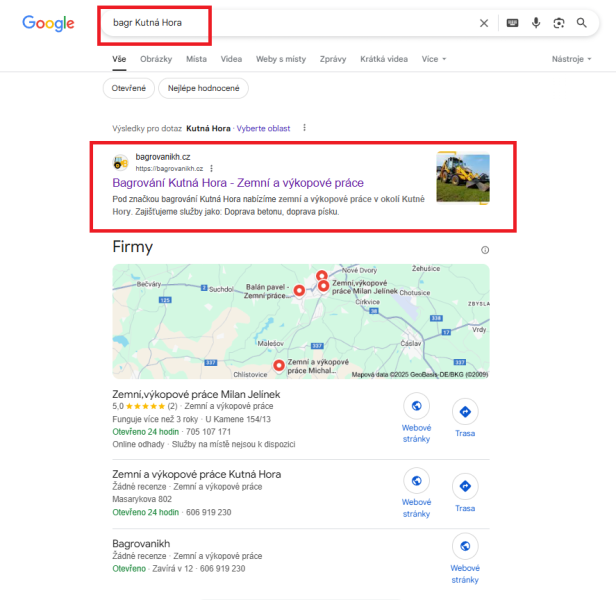Viewport: 616px width, 600px height.
Task: Click the Vyberte oblast link
Action: [x=263, y=128]
